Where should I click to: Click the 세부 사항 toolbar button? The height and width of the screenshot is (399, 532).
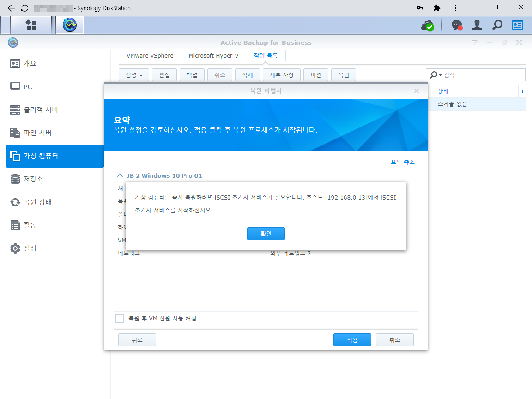pyautogui.click(x=282, y=75)
